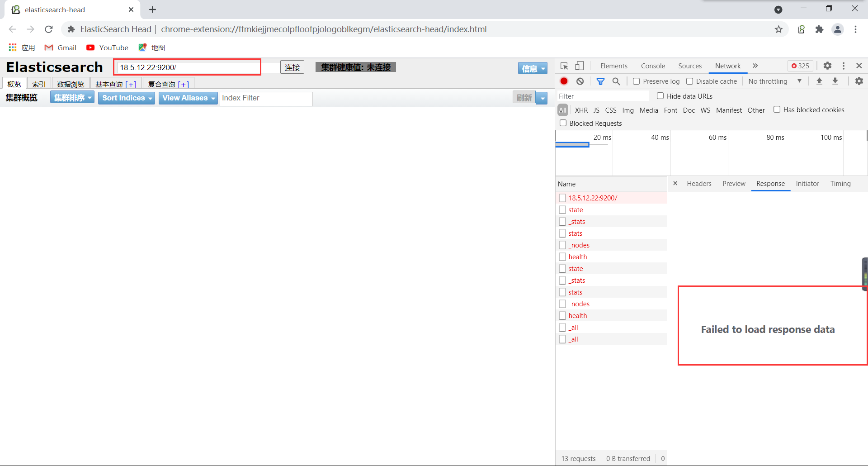
Task: Close the DevTools panel
Action: [859, 66]
